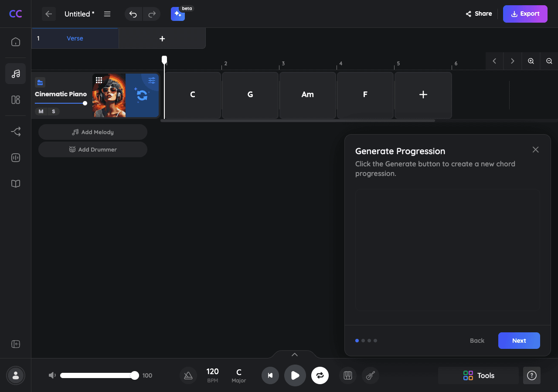Toggle the metronome
Screen dimensions: 558x392
(x=188, y=375)
